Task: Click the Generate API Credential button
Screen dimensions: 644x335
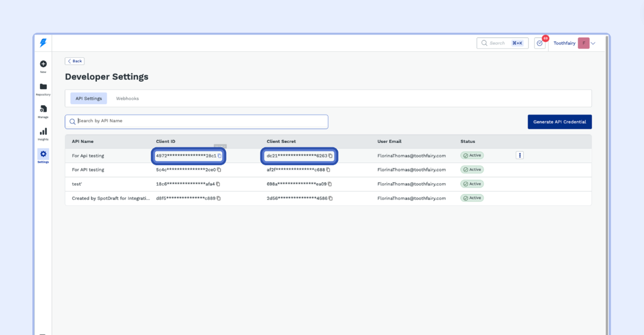Action: click(559, 122)
